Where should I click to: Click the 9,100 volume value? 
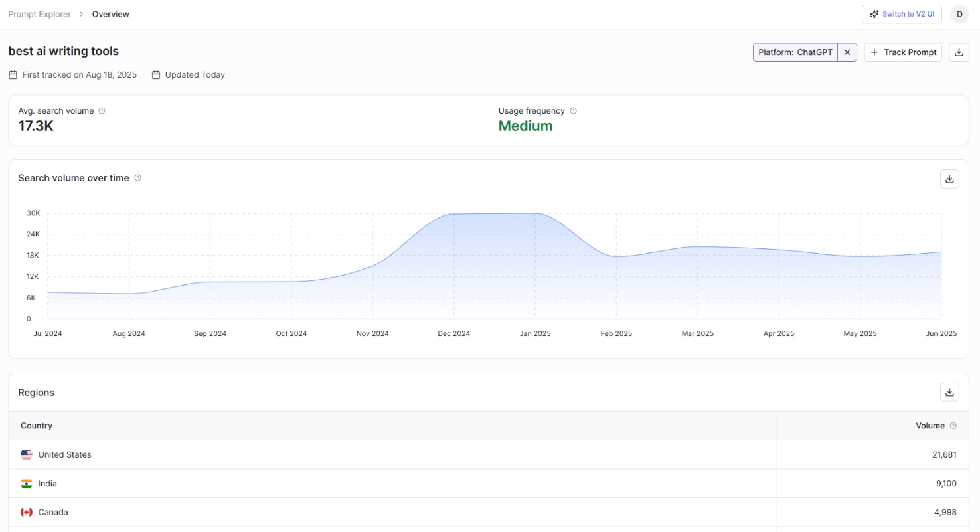(946, 484)
